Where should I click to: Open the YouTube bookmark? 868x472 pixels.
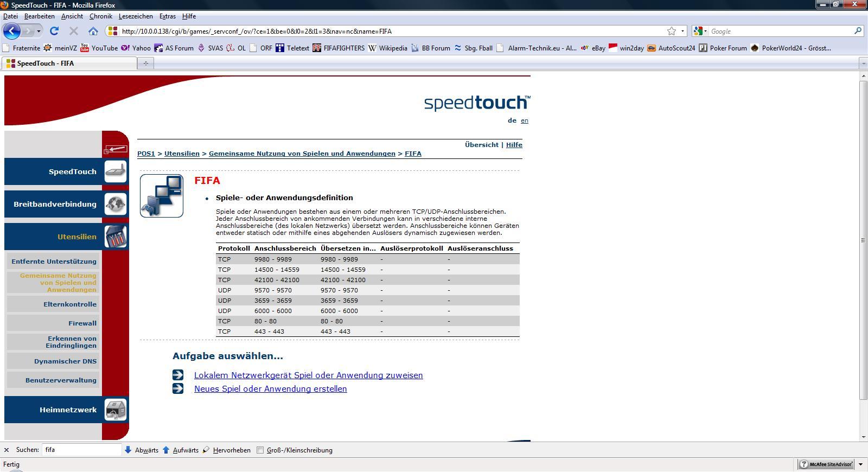click(x=99, y=48)
